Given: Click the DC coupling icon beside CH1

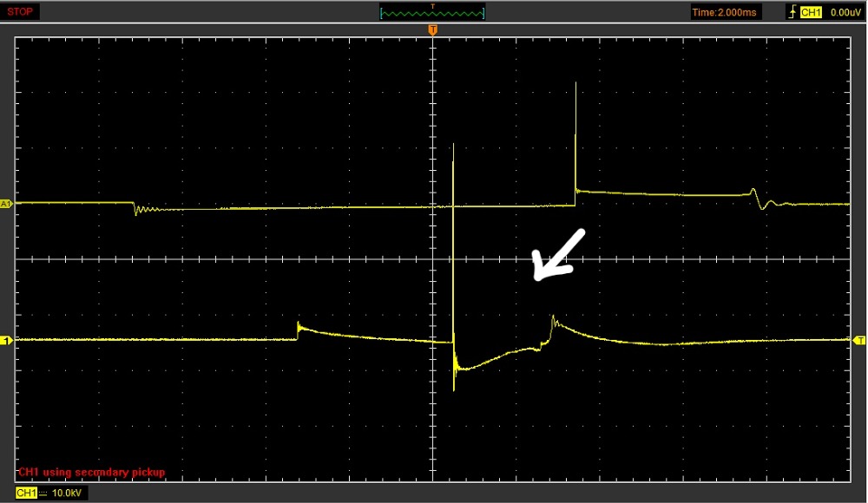Looking at the screenshot, I should point(45,493).
